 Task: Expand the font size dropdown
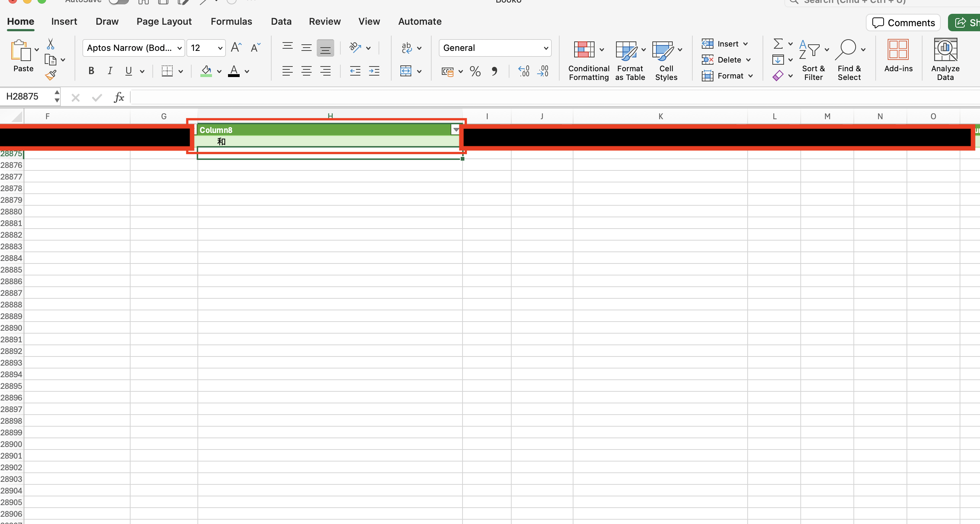point(220,48)
